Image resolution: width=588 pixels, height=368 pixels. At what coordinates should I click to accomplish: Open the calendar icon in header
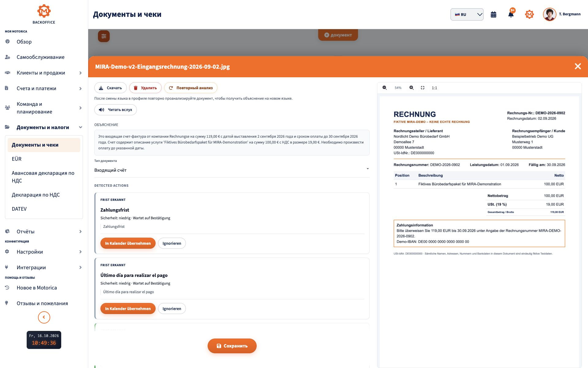coord(493,14)
